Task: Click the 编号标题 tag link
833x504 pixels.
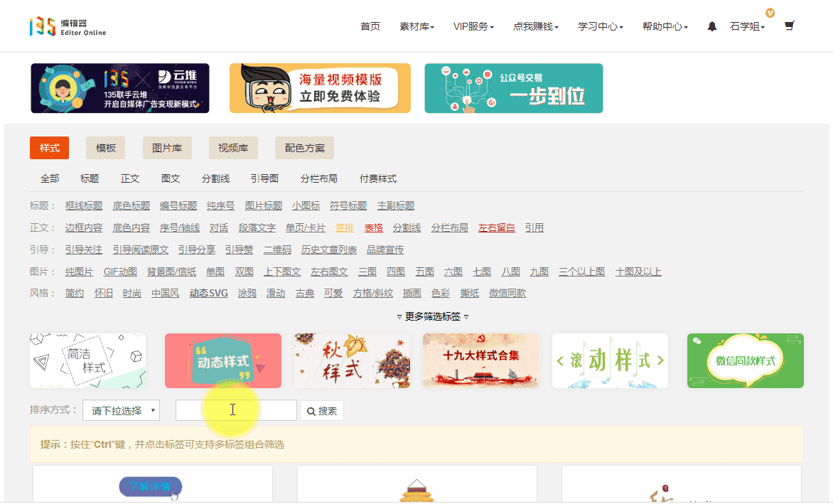Action: 178,206
